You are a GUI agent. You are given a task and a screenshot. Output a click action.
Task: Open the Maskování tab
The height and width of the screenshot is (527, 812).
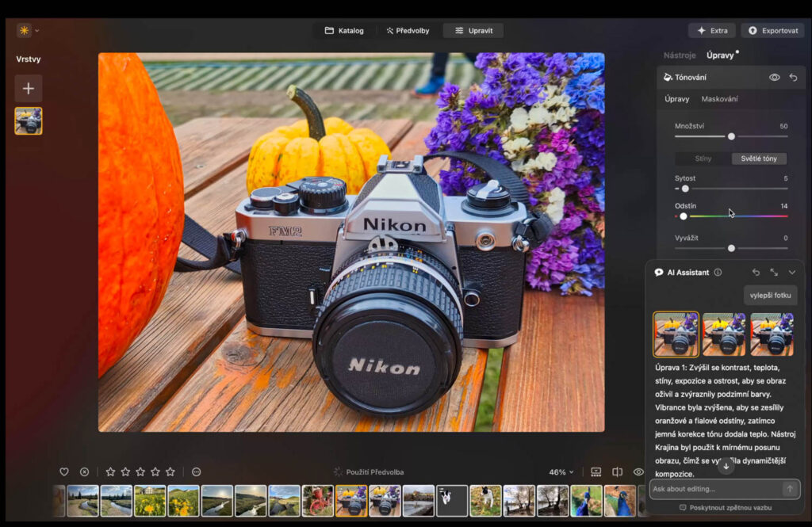(x=719, y=99)
